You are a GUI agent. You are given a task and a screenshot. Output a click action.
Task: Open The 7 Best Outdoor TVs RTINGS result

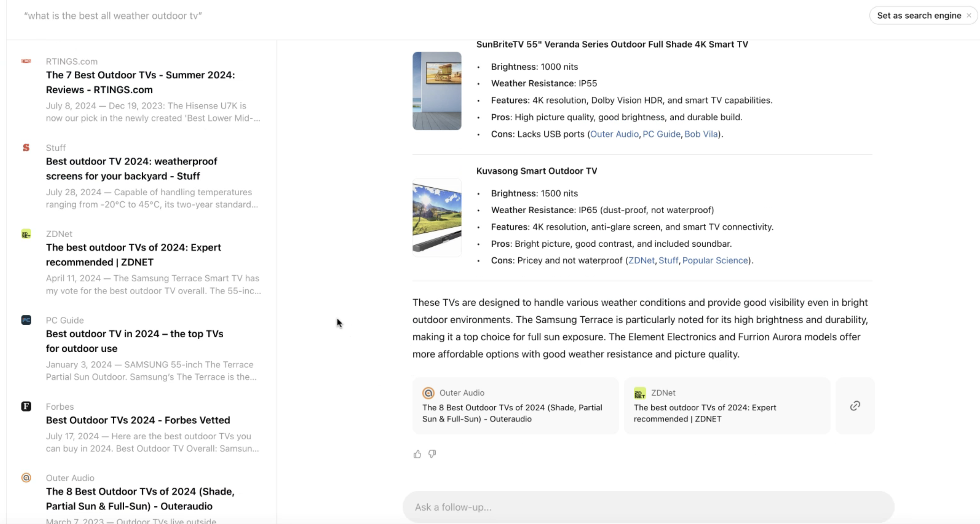[140, 82]
